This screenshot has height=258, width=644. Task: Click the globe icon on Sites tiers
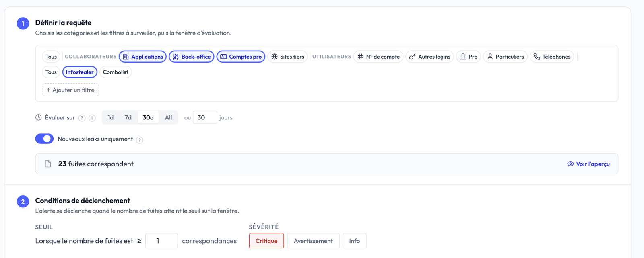tap(275, 57)
